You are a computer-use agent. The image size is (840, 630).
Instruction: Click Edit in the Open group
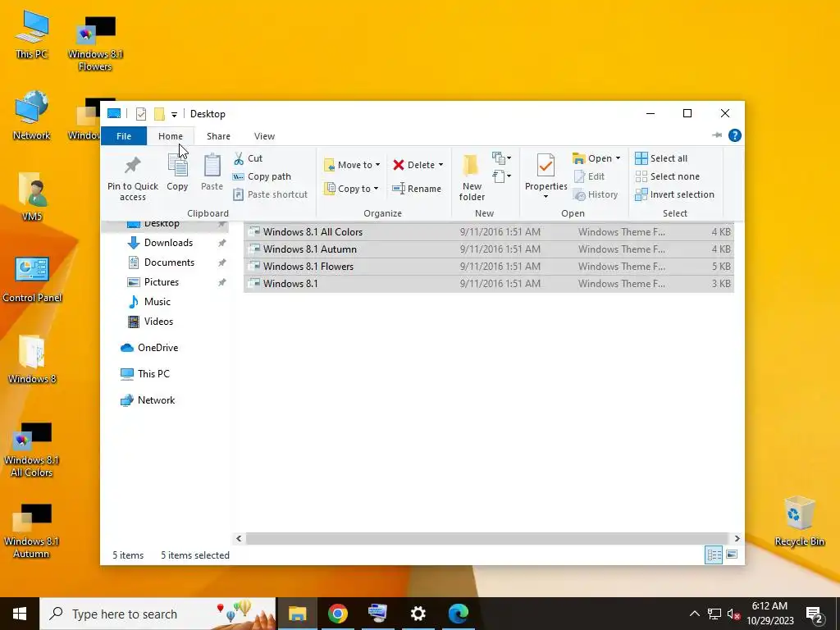click(x=589, y=176)
